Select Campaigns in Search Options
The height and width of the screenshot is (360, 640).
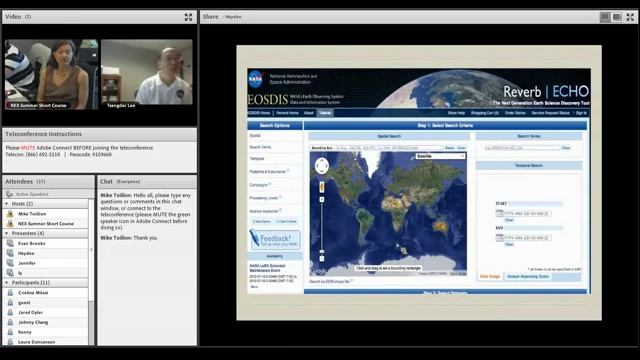[x=258, y=185]
